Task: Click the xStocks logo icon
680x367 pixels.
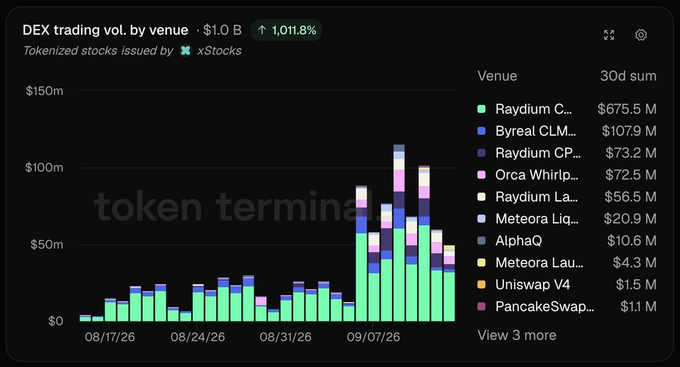Action: (x=185, y=51)
